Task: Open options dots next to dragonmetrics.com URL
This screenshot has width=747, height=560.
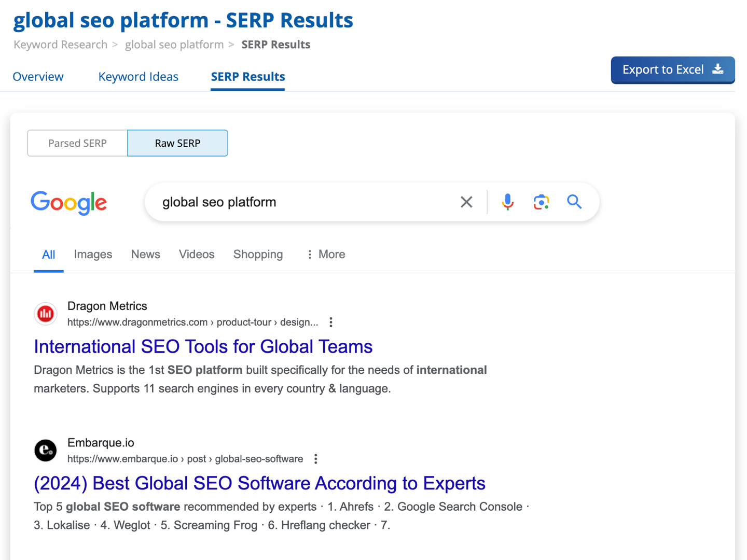Action: pos(331,322)
